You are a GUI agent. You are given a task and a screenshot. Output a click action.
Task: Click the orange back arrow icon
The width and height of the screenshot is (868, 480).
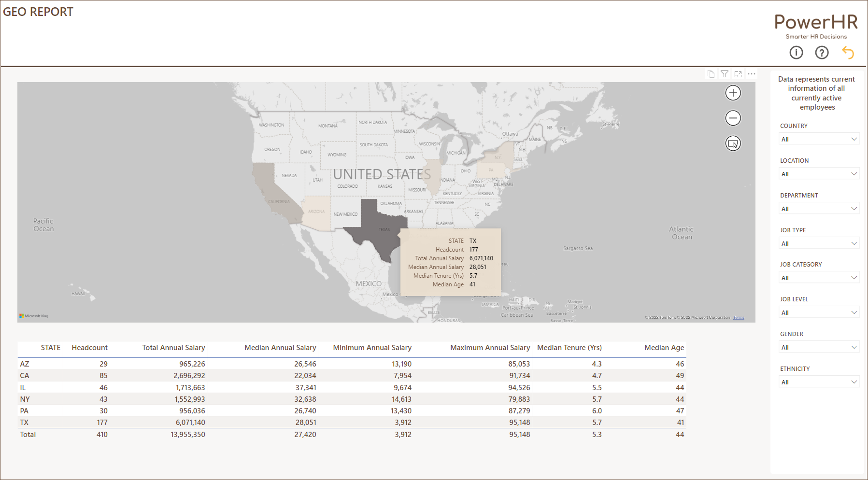coord(848,52)
